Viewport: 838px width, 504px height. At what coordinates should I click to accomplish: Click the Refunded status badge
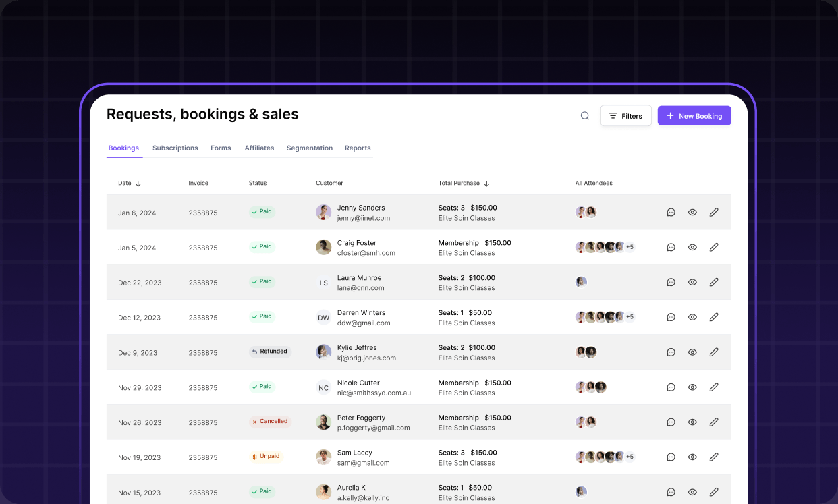point(270,352)
